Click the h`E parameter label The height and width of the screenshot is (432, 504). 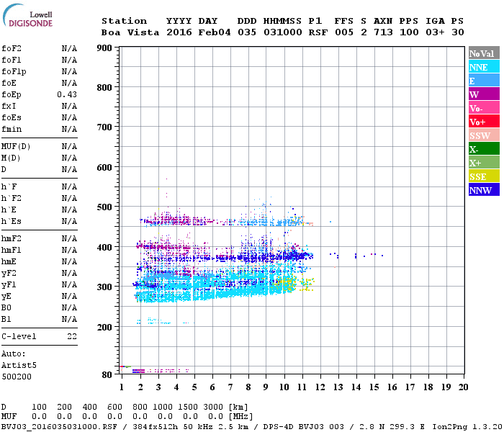pos(9,210)
